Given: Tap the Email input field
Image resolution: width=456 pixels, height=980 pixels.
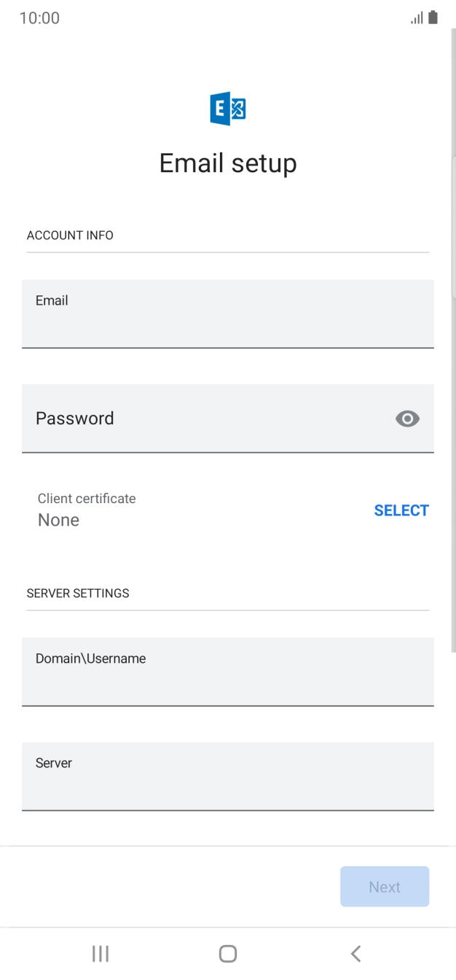Looking at the screenshot, I should tap(227, 314).
